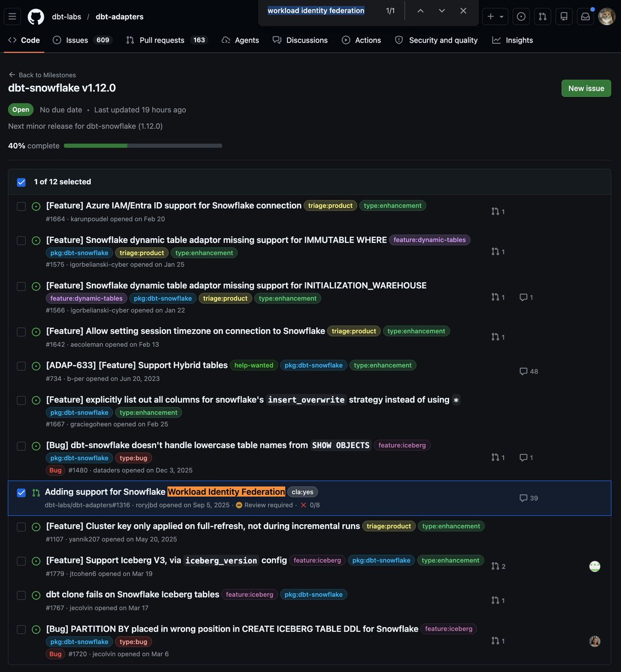Viewport: 621px width, 672px height.
Task: Select the insert_overwrite issue checkbox
Action: [21, 400]
